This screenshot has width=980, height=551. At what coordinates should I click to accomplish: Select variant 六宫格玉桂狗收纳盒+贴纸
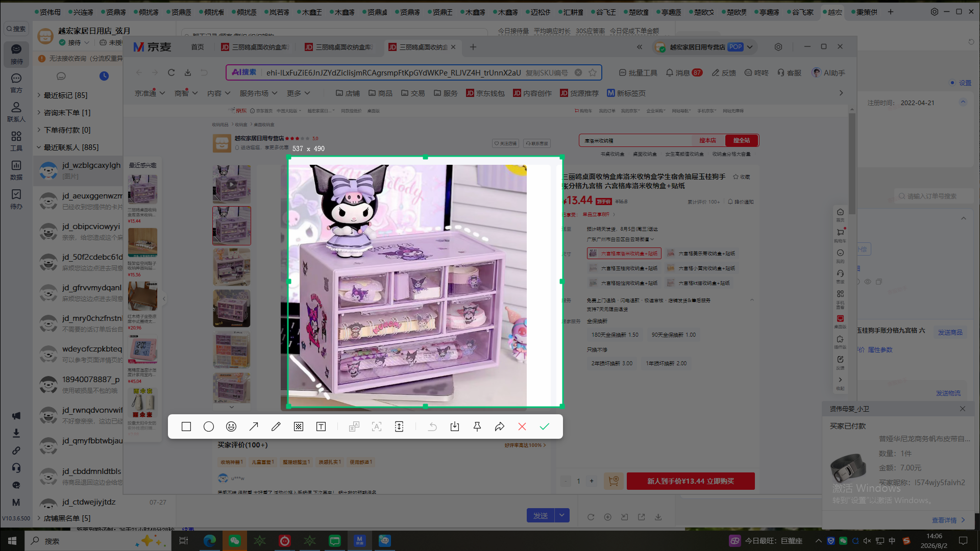(x=624, y=268)
